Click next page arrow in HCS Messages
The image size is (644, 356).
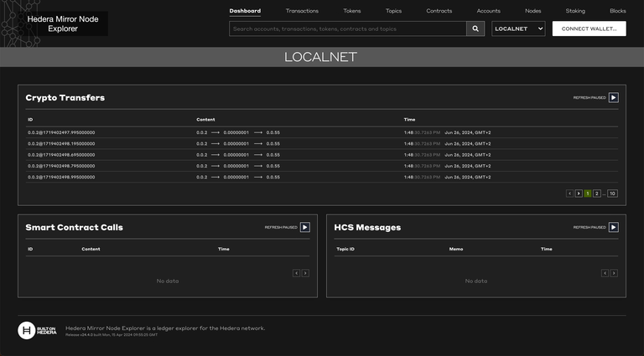[614, 273]
